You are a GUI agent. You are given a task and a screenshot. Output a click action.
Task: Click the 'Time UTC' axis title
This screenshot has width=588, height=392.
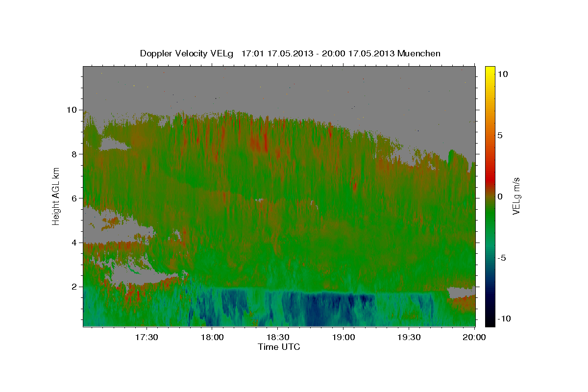tap(279, 347)
